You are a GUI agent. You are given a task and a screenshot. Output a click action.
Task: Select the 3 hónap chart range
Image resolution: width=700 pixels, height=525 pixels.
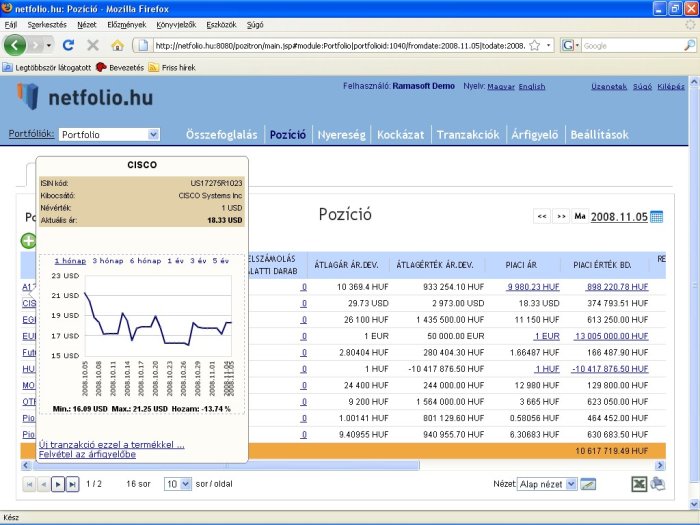(108, 261)
